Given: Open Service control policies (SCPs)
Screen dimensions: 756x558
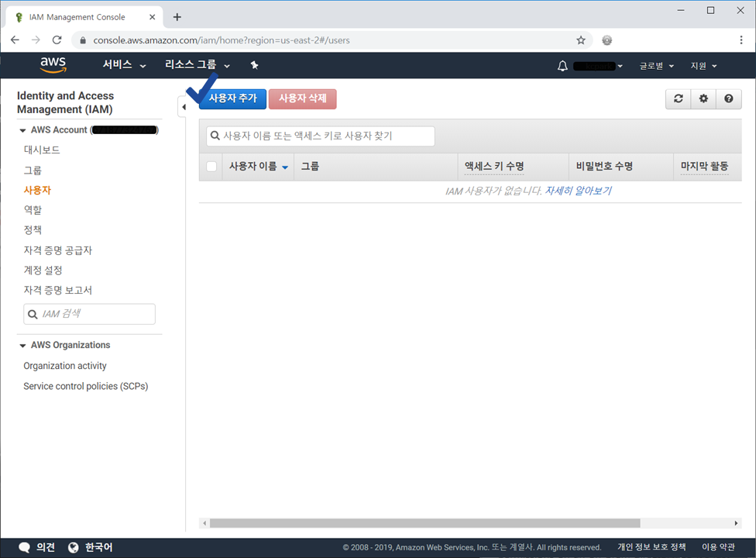Looking at the screenshot, I should [x=86, y=386].
